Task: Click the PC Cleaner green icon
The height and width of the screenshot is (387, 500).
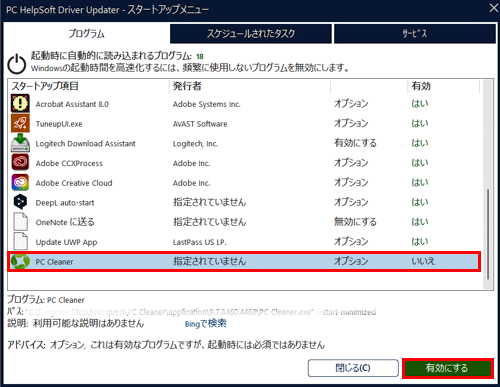Action: (20, 262)
